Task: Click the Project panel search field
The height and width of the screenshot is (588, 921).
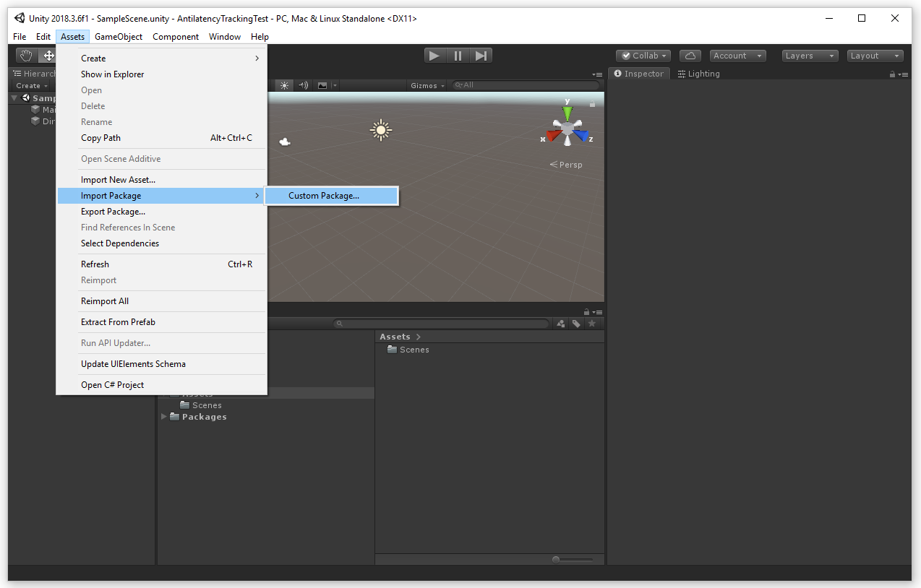Action: point(441,324)
